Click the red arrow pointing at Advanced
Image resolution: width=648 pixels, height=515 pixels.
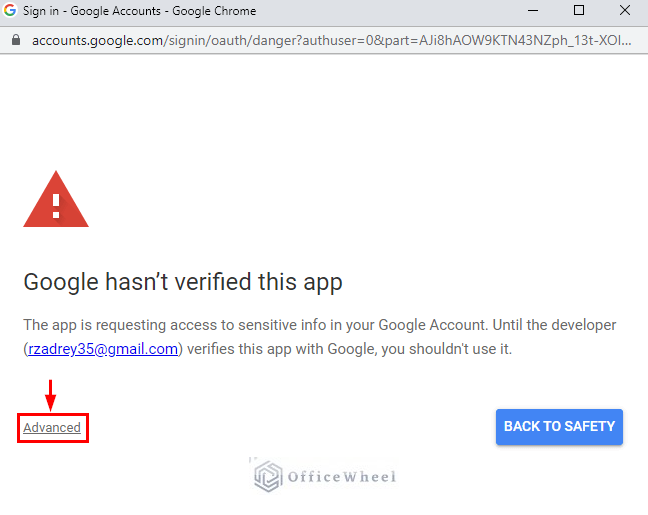(x=50, y=395)
